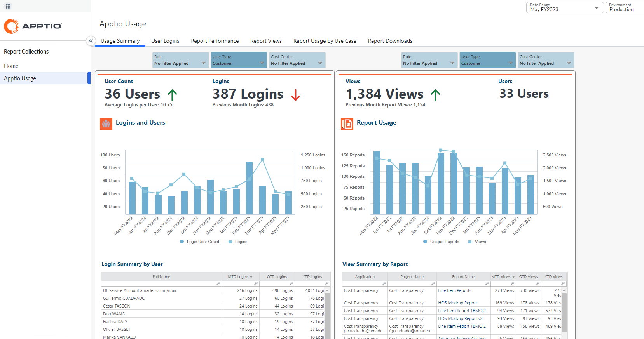The image size is (644, 339).
Task: Switch to the User Logins tab
Action: tap(165, 41)
